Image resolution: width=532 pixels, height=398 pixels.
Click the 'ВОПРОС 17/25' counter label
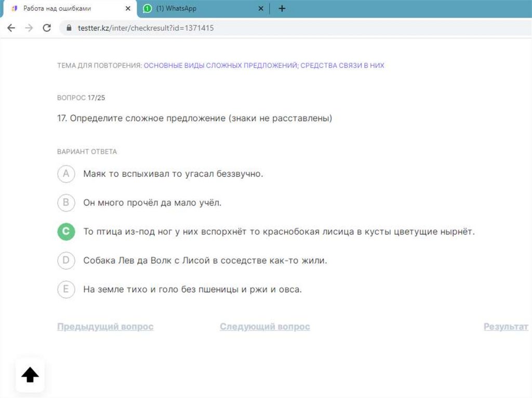point(81,98)
